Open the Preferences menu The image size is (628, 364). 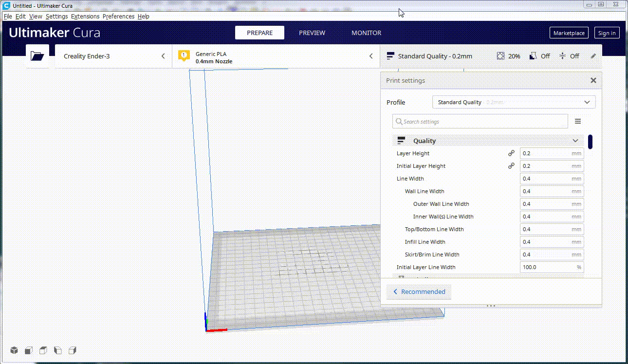[118, 16]
